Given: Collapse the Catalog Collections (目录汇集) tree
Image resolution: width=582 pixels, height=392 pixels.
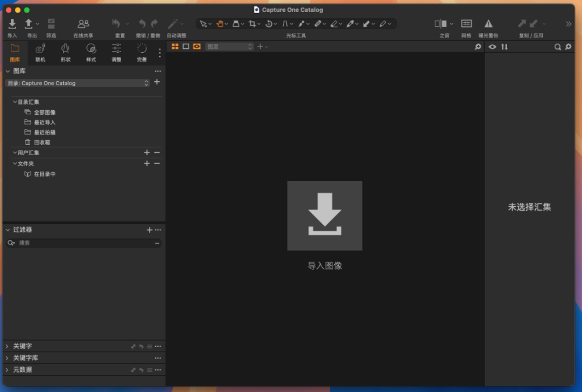Looking at the screenshot, I should tap(15, 102).
